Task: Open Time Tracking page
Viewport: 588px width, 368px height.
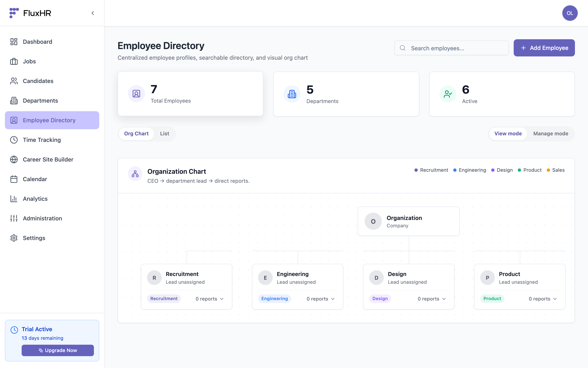Action: click(x=52, y=140)
